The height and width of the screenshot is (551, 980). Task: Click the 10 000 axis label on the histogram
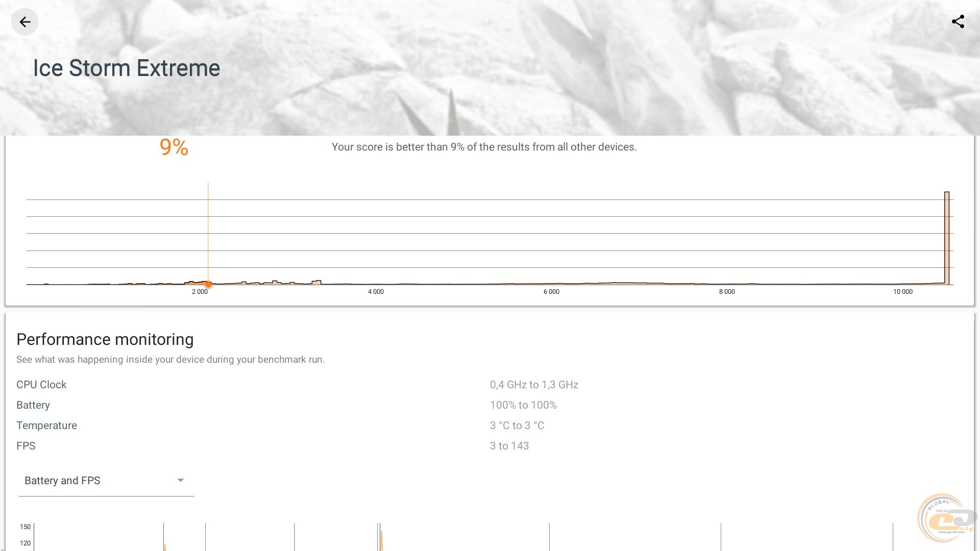[x=902, y=292]
